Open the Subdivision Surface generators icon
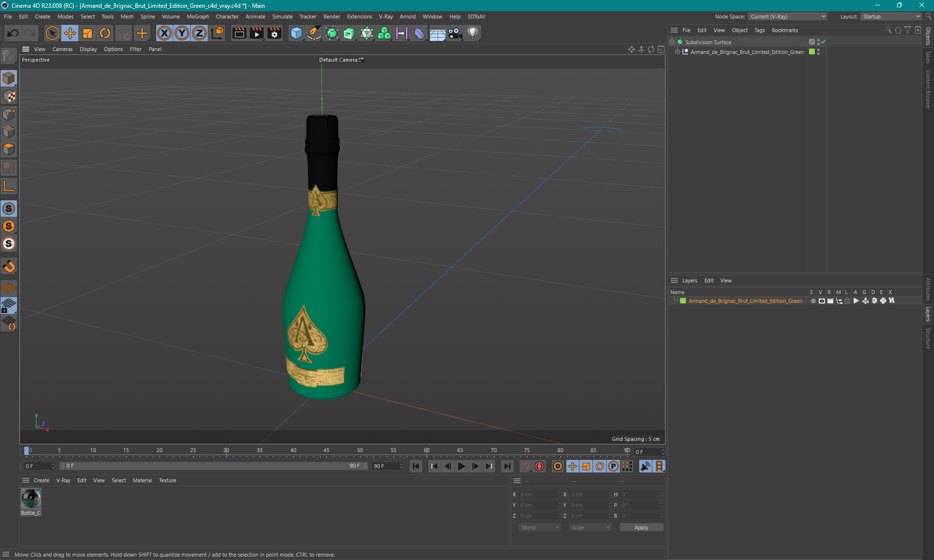934x560 pixels. [x=332, y=33]
